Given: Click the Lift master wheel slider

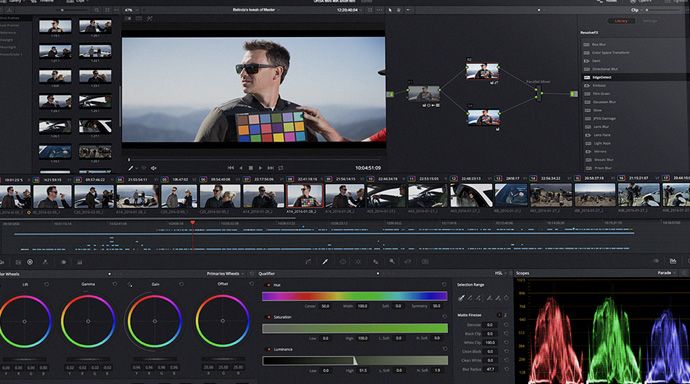Looking at the screenshot, I should (24, 359).
